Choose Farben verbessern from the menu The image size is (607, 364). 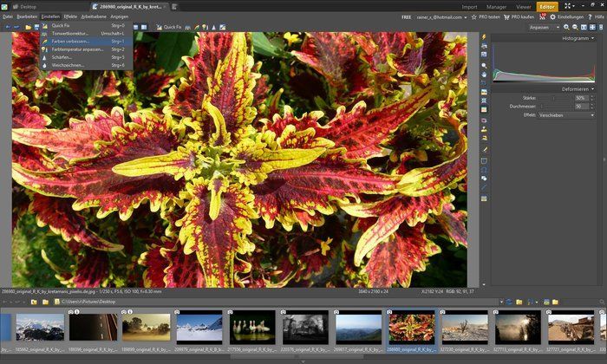click(x=87, y=42)
